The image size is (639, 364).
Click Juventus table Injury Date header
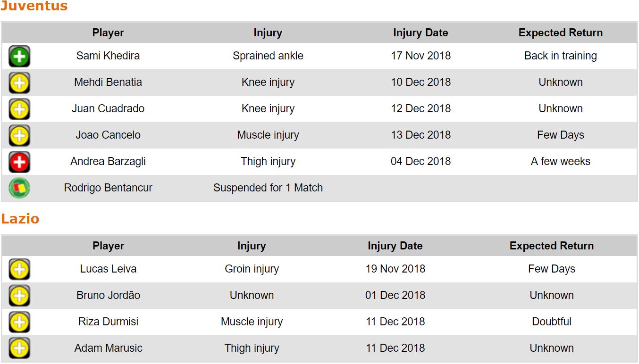click(420, 33)
